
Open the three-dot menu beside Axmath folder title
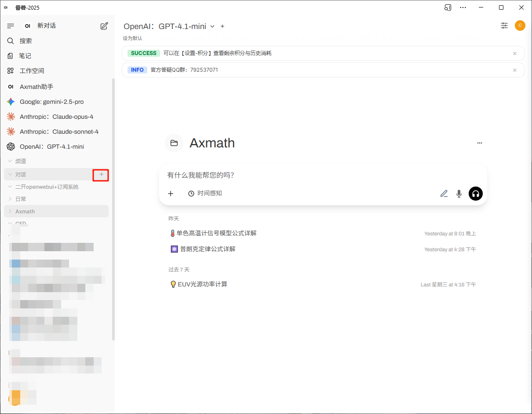click(479, 143)
